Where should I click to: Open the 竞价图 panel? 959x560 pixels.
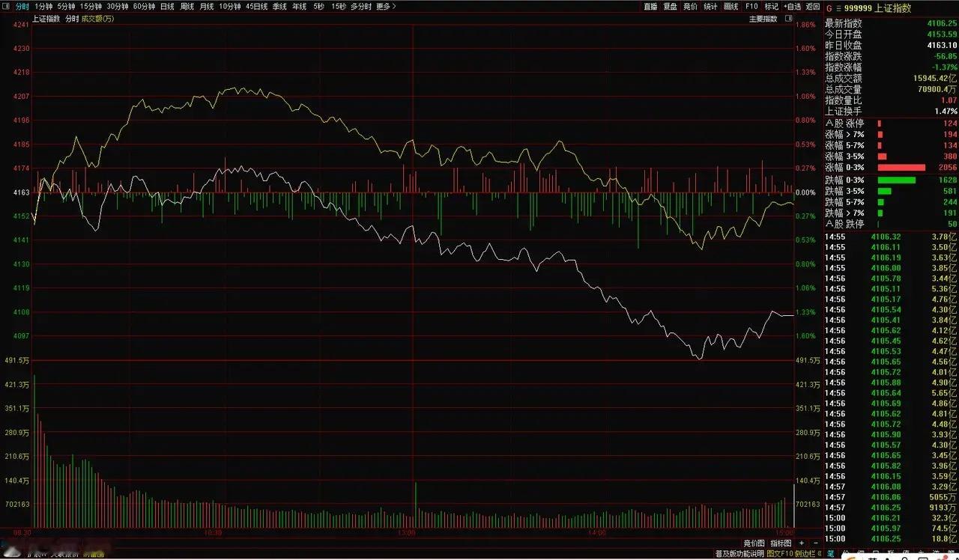click(754, 543)
